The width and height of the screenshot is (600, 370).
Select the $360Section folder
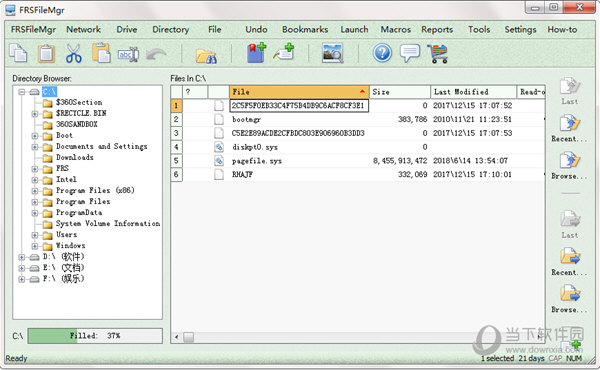[x=79, y=103]
